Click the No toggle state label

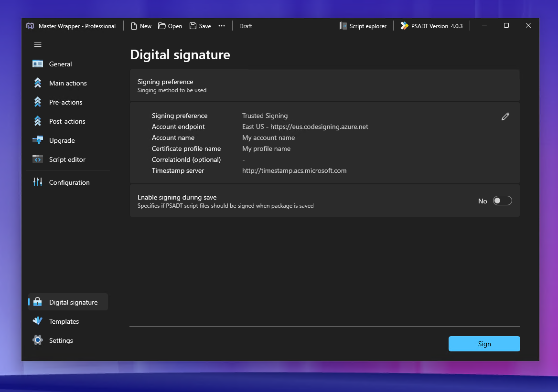pyautogui.click(x=483, y=201)
